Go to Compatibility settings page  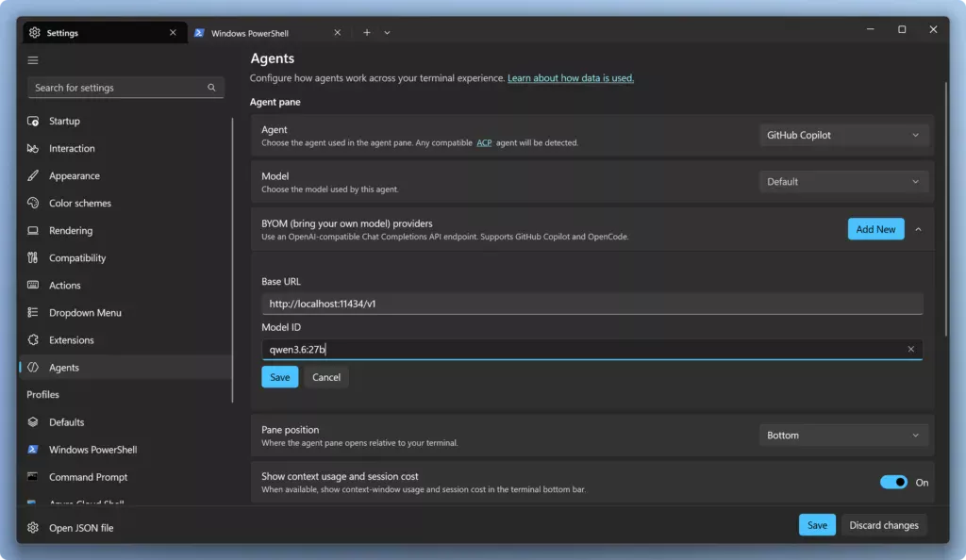coord(126,258)
